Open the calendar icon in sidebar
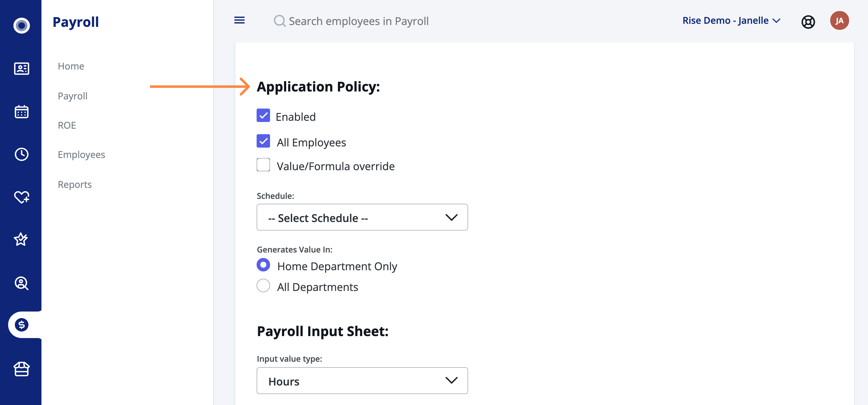The width and height of the screenshot is (868, 405). [21, 111]
